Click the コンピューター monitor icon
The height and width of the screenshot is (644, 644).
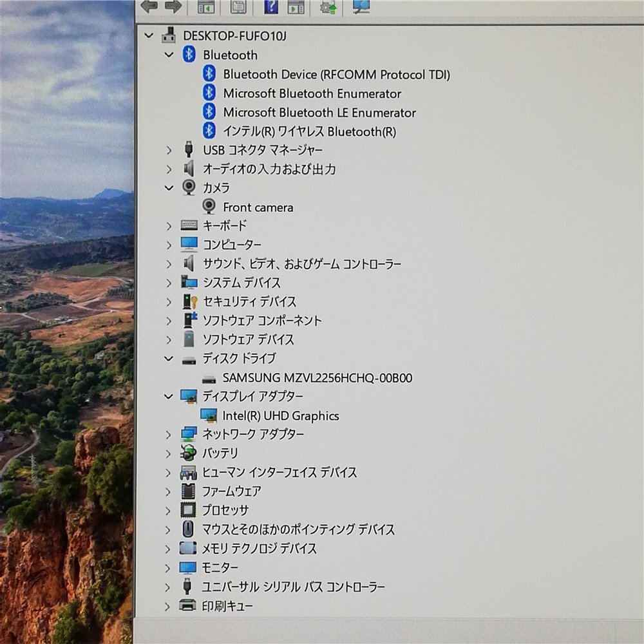coord(189,244)
